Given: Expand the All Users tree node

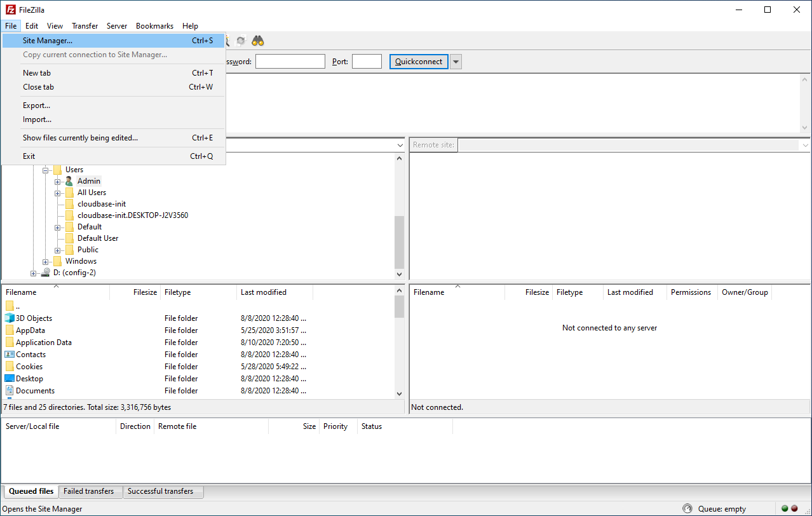Looking at the screenshot, I should click(x=58, y=193).
